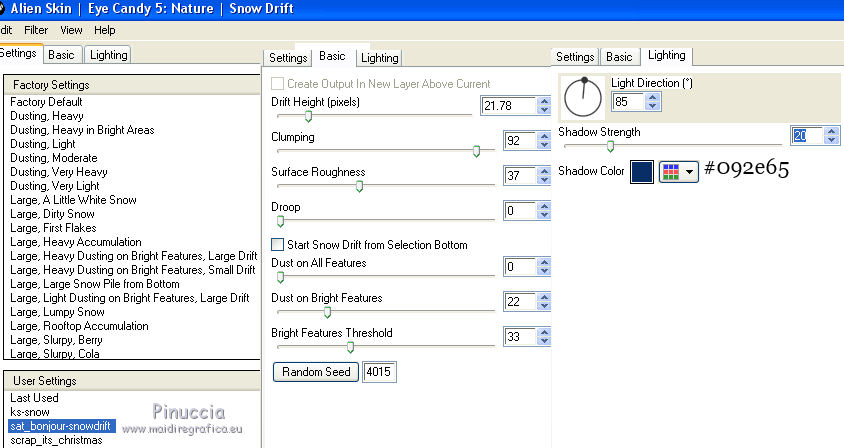Click the Clumping value field 92
Viewport: 844px width, 448px height.
pyautogui.click(x=520, y=141)
